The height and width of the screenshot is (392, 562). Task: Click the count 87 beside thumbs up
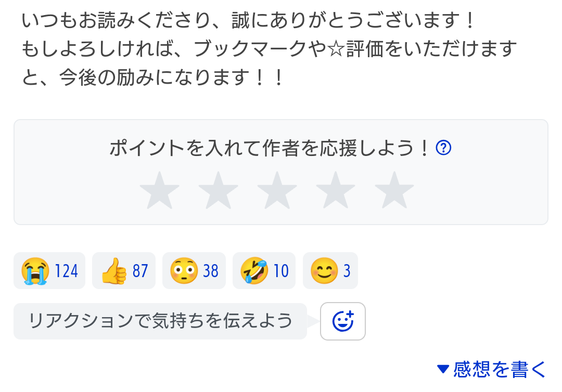[x=140, y=271]
